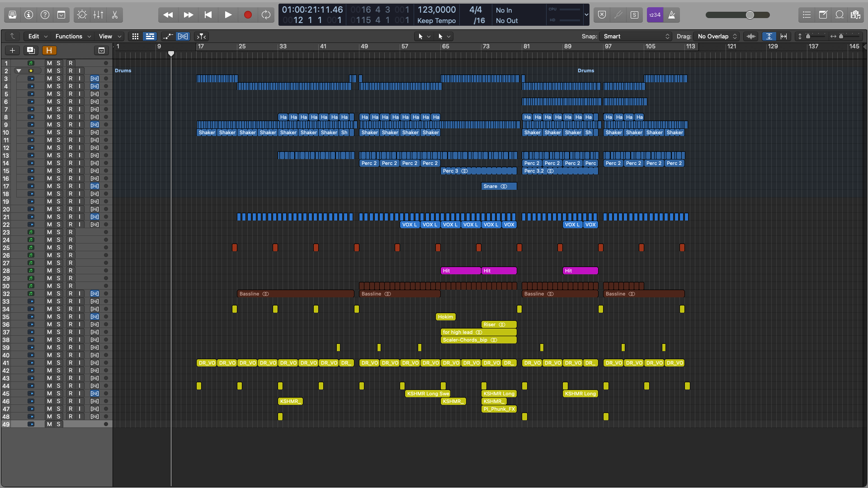The width and height of the screenshot is (868, 488).
Task: Click the Tuner icon in control bar
Action: pos(618,15)
